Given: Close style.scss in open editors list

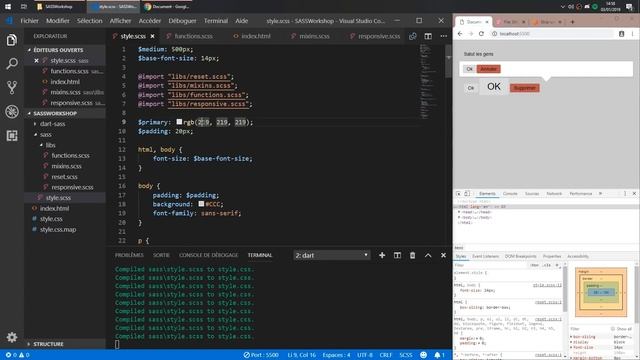Looking at the screenshot, I should click(36, 60).
